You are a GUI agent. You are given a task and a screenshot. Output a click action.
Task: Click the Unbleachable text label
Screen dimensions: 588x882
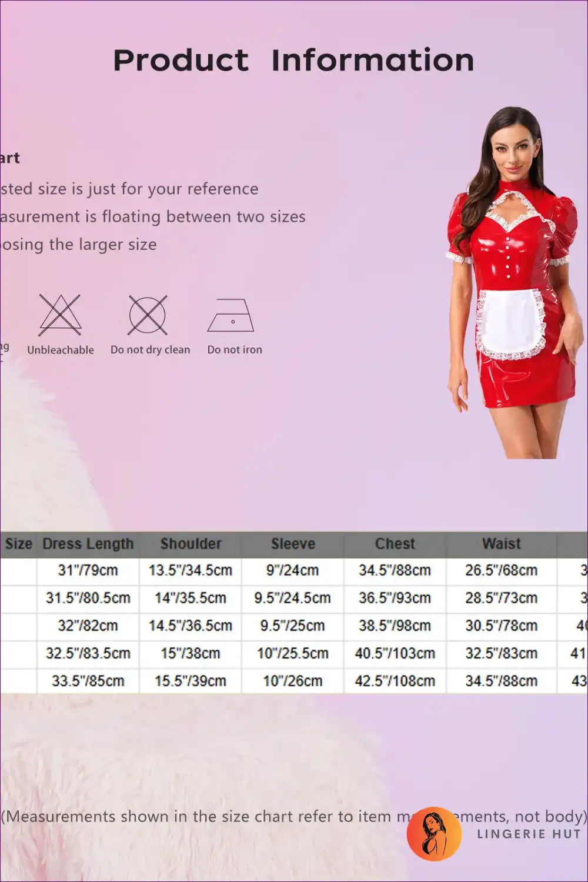61,350
